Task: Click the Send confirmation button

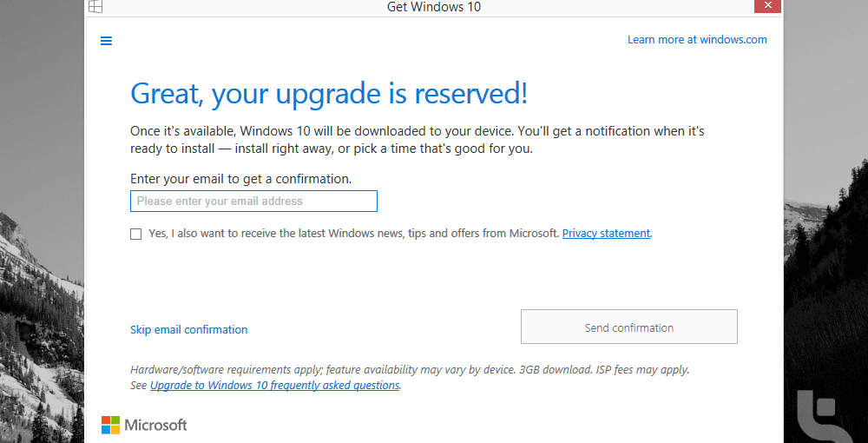Action: coord(628,327)
